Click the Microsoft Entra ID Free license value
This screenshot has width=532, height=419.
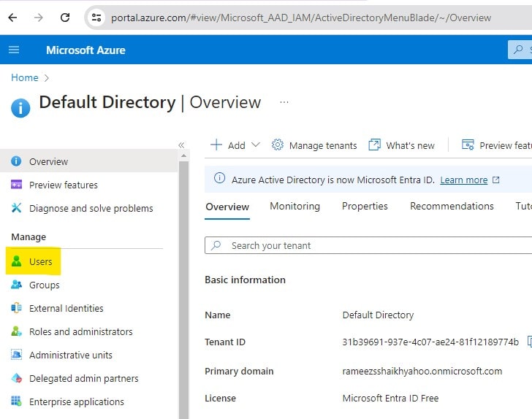pyautogui.click(x=390, y=398)
